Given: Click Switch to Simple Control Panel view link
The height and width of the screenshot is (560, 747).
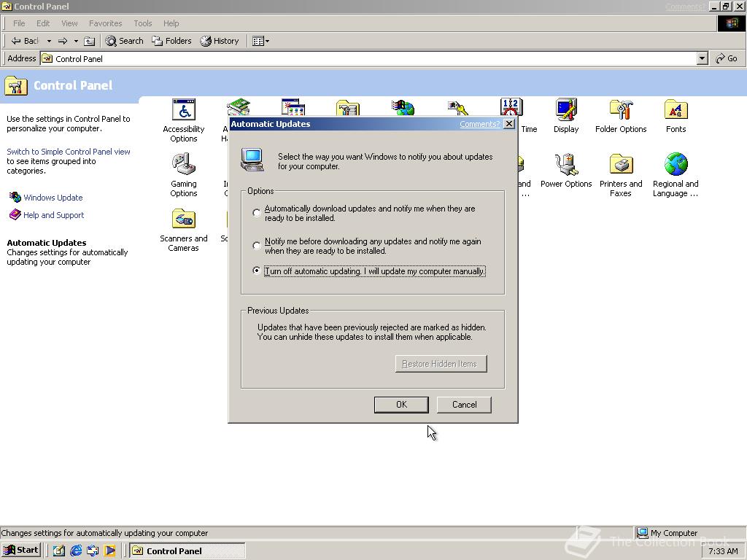Looking at the screenshot, I should tap(68, 152).
